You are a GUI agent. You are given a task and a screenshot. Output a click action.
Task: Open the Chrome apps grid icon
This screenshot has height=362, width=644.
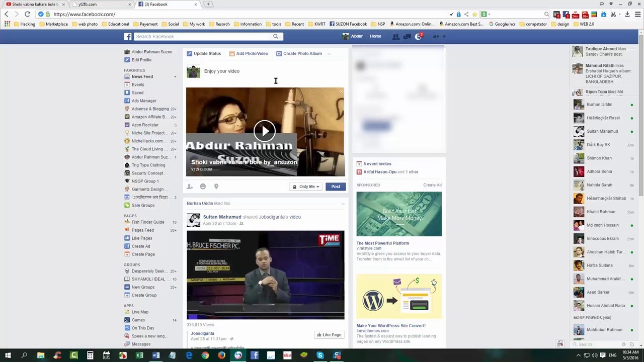(7, 24)
